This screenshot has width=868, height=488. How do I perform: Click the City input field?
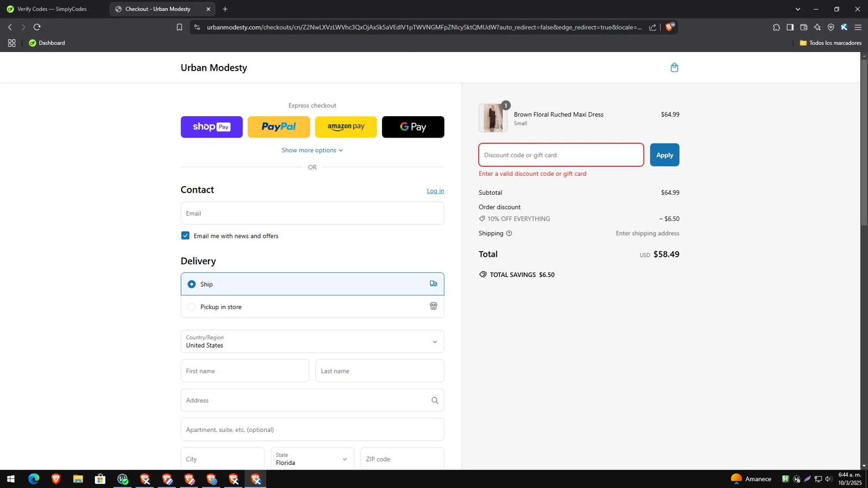(x=222, y=459)
